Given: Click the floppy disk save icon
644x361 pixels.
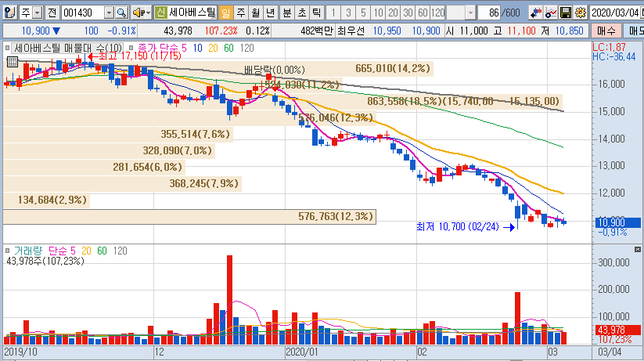Looking at the screenshot, I should 566,13.
